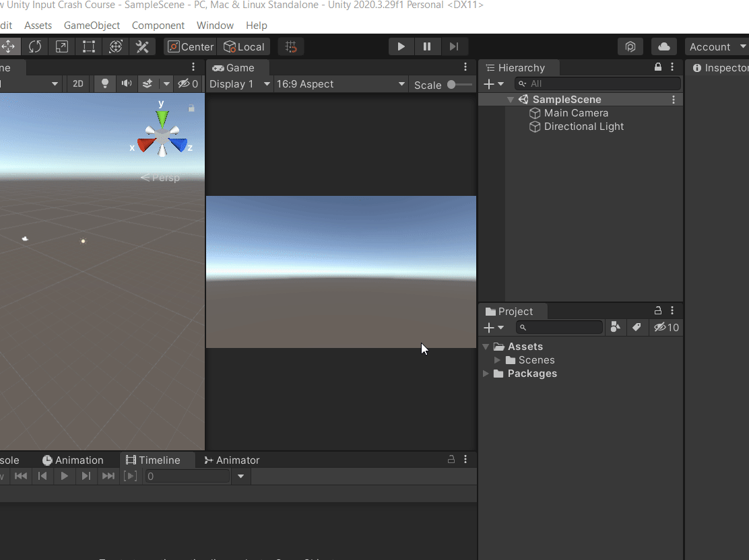749x560 pixels.
Task: Open Unity Cloud services
Action: point(663,46)
